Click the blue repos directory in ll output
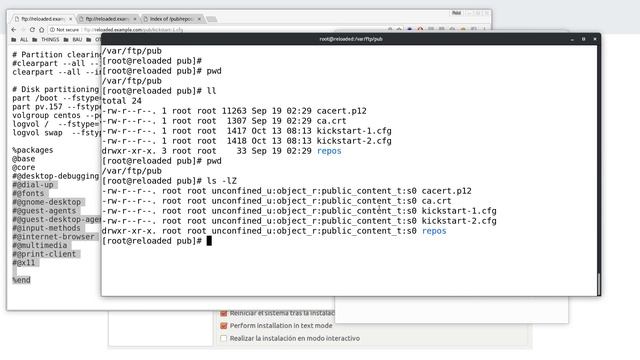 click(x=329, y=151)
